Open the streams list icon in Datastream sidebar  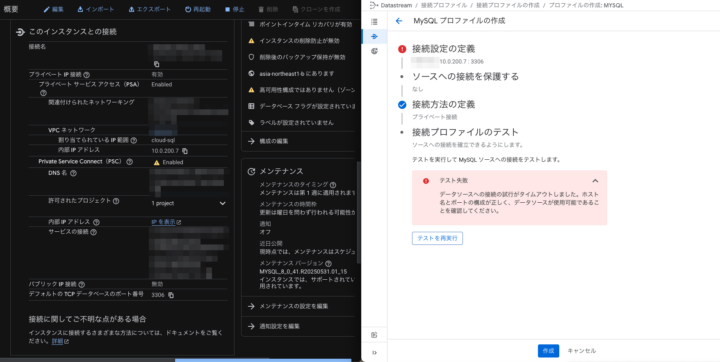pos(374,22)
